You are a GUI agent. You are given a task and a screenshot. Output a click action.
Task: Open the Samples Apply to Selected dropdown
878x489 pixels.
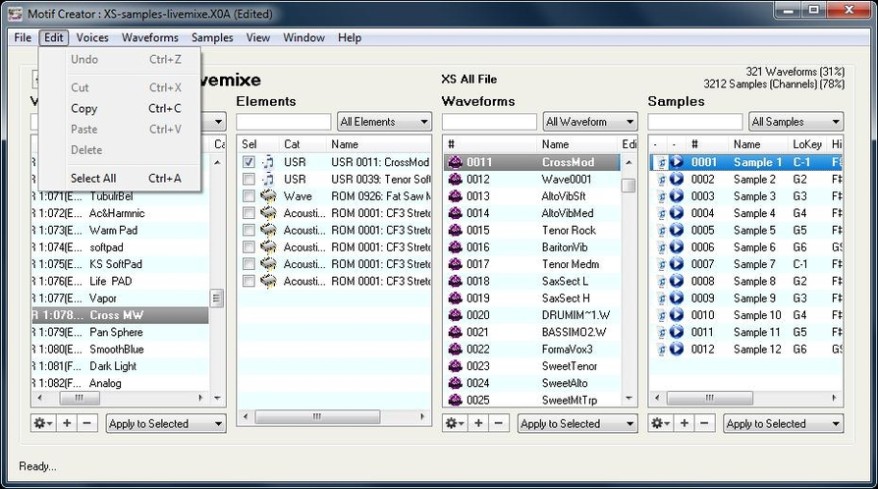coord(783,423)
